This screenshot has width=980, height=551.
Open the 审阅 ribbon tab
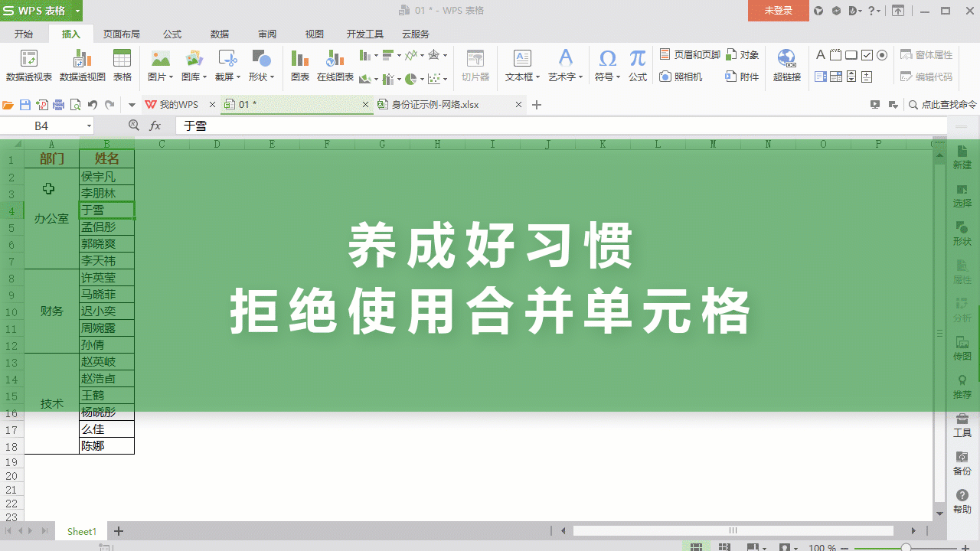[x=267, y=34]
